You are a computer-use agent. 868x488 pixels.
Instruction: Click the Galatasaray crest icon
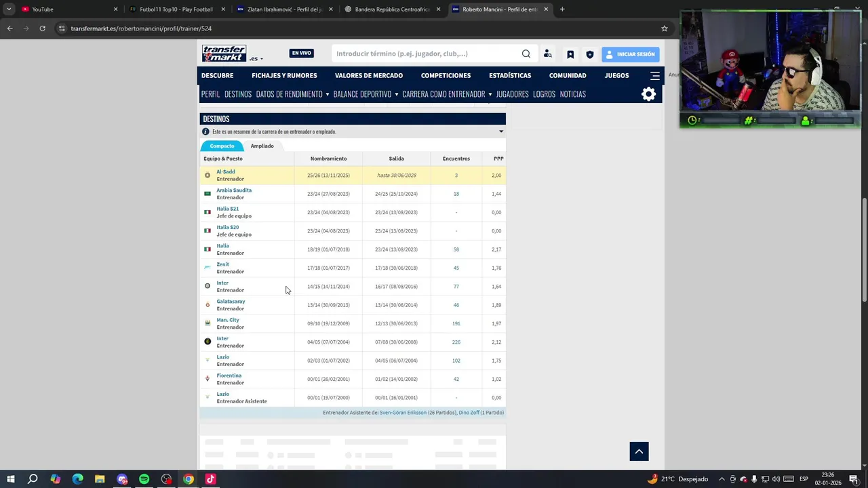(x=208, y=305)
